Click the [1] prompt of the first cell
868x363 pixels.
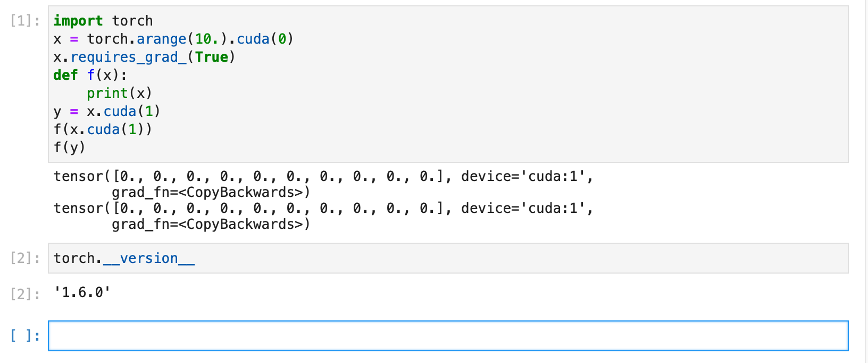[25, 21]
